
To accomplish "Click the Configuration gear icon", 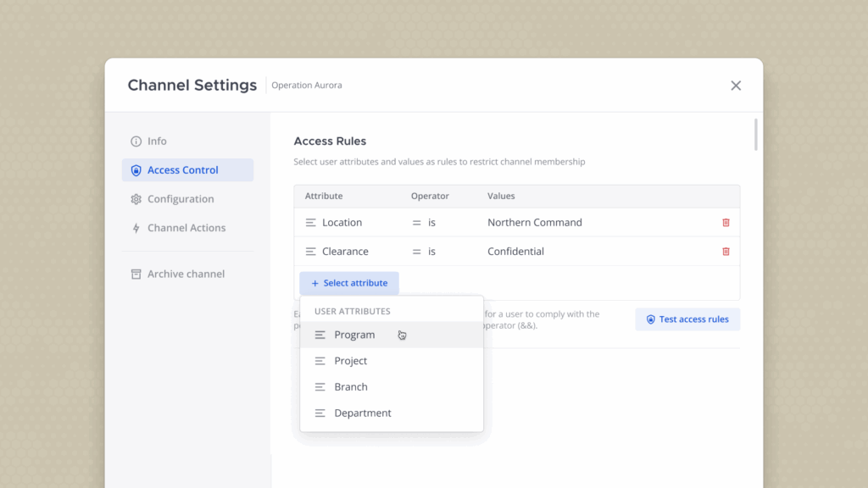I will click(136, 199).
